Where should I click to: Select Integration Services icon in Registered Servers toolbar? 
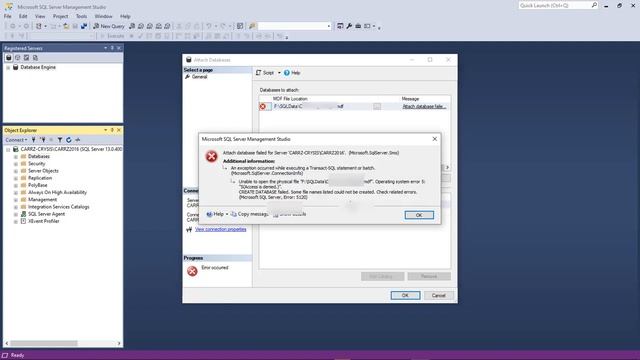[x=36, y=58]
